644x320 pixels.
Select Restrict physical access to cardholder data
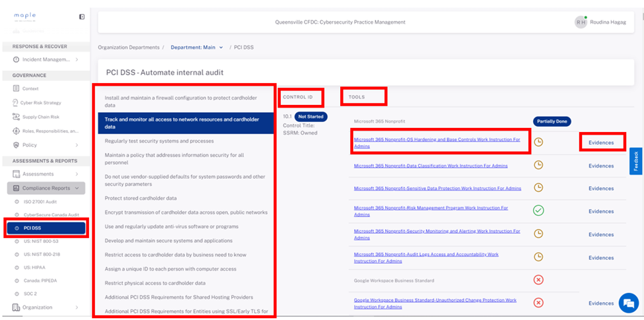click(x=186, y=283)
